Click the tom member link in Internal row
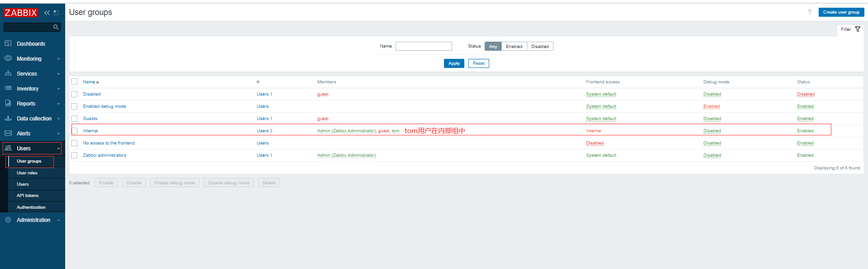 pos(396,131)
